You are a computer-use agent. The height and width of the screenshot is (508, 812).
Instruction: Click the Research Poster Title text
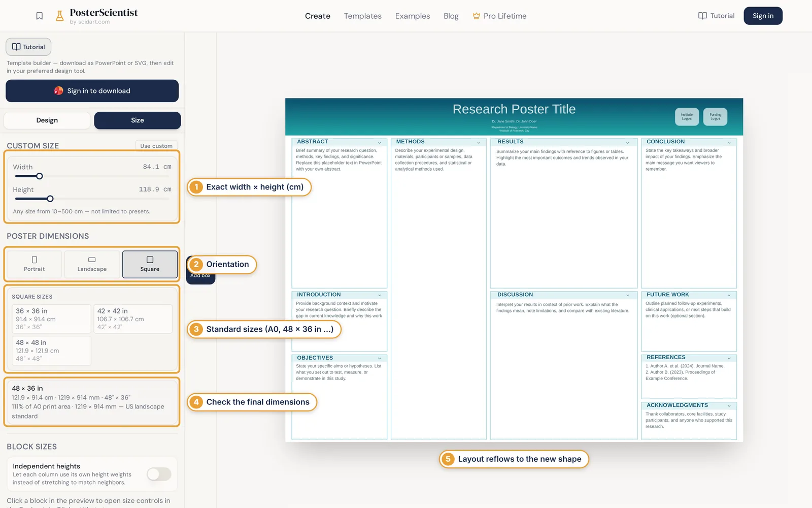pos(514,109)
